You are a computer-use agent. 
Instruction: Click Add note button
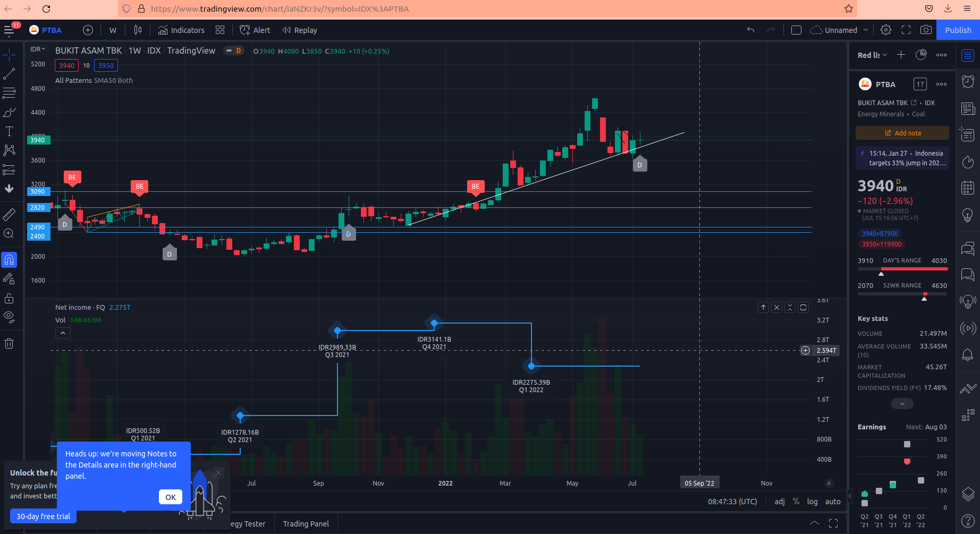[902, 133]
